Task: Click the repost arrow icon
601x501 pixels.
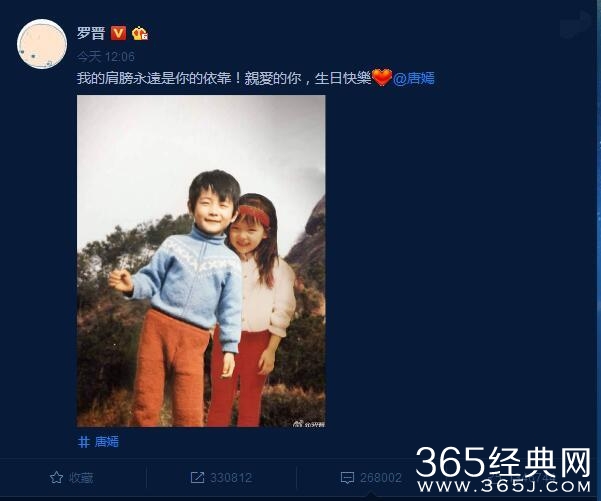Action: point(197,478)
